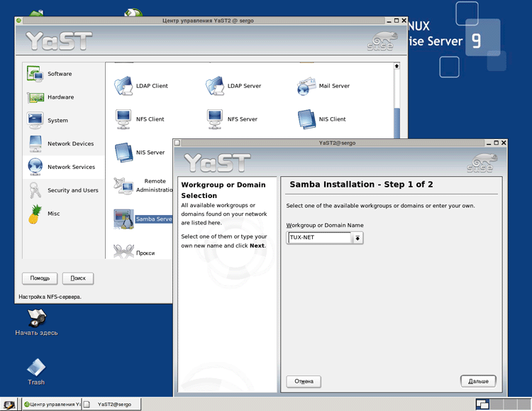The image size is (532, 411).
Task: Select the Network Services globe icon
Action: [35, 167]
